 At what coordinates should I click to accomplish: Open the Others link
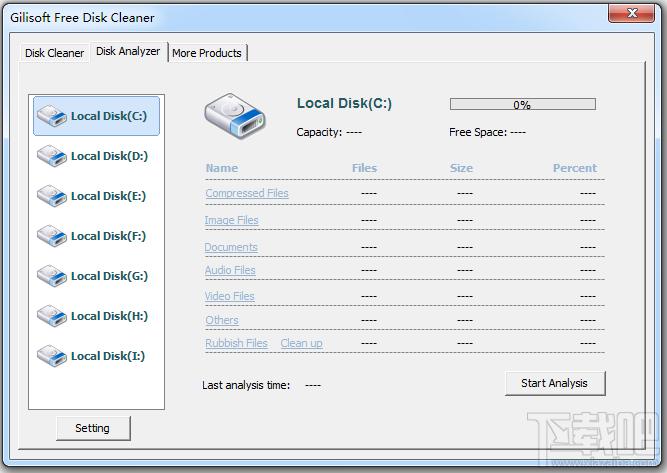click(222, 320)
